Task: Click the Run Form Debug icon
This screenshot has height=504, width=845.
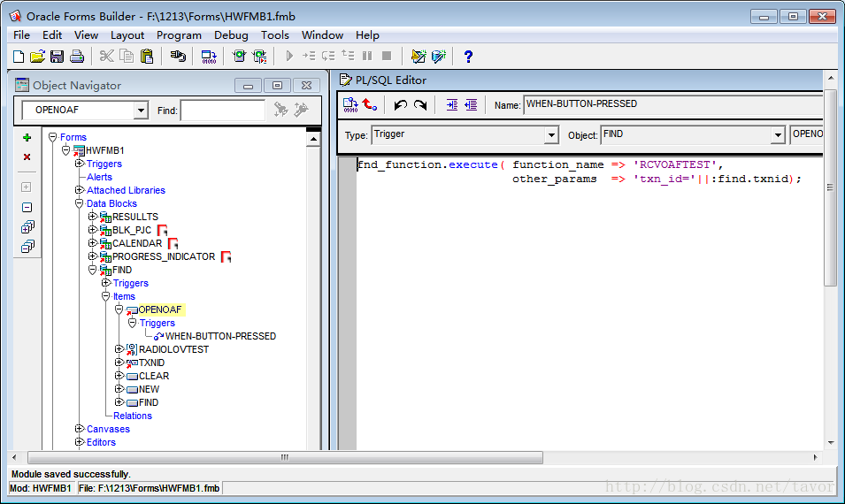Action: [x=260, y=56]
